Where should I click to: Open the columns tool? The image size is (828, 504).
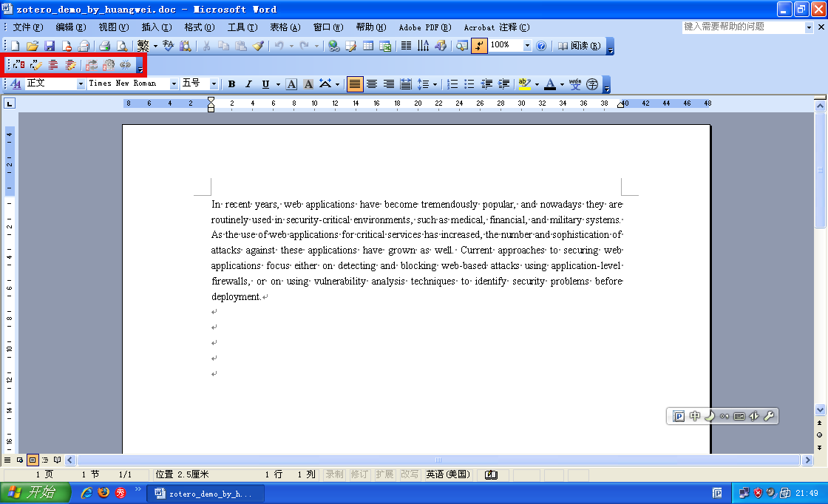[406, 46]
